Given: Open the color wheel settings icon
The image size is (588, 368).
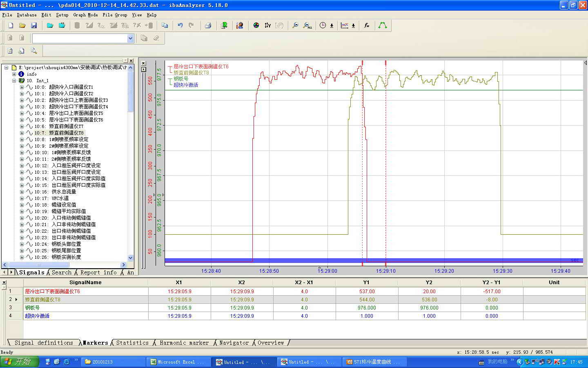Looking at the screenshot, I should 256,25.
